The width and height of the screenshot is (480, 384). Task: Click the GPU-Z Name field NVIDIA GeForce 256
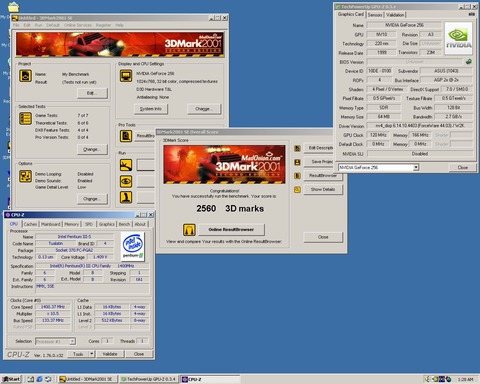404,25
